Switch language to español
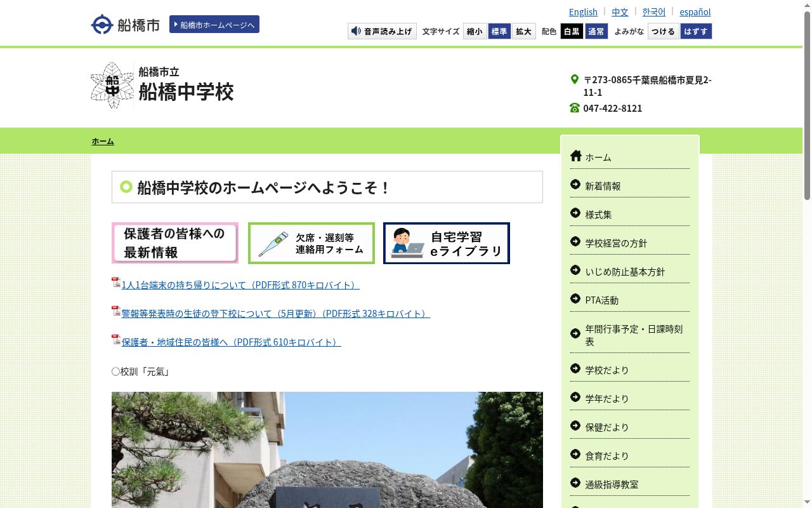The image size is (812, 508). (695, 11)
